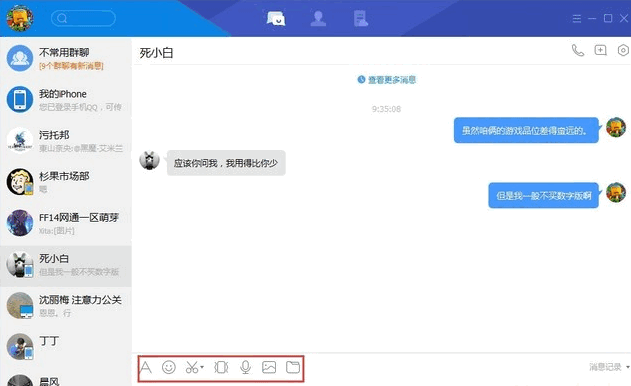Click the 丁丁 avatar
The height and width of the screenshot is (386, 631).
[x=20, y=347]
